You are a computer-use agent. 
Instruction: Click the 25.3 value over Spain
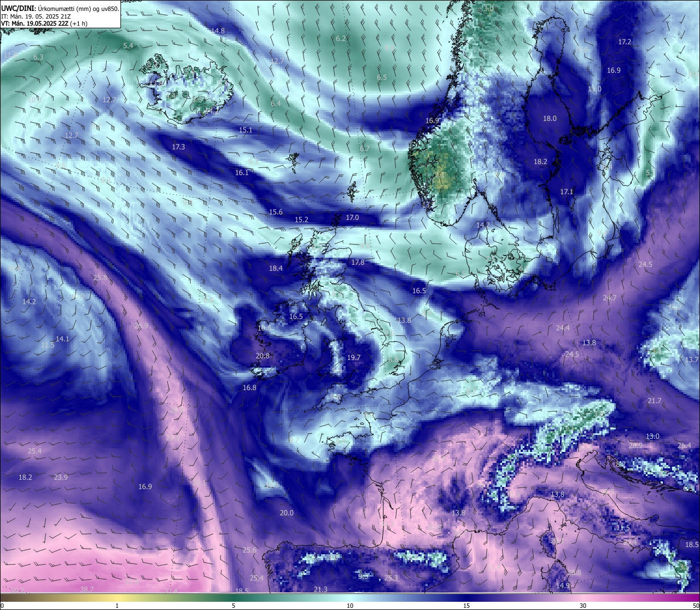click(x=391, y=578)
